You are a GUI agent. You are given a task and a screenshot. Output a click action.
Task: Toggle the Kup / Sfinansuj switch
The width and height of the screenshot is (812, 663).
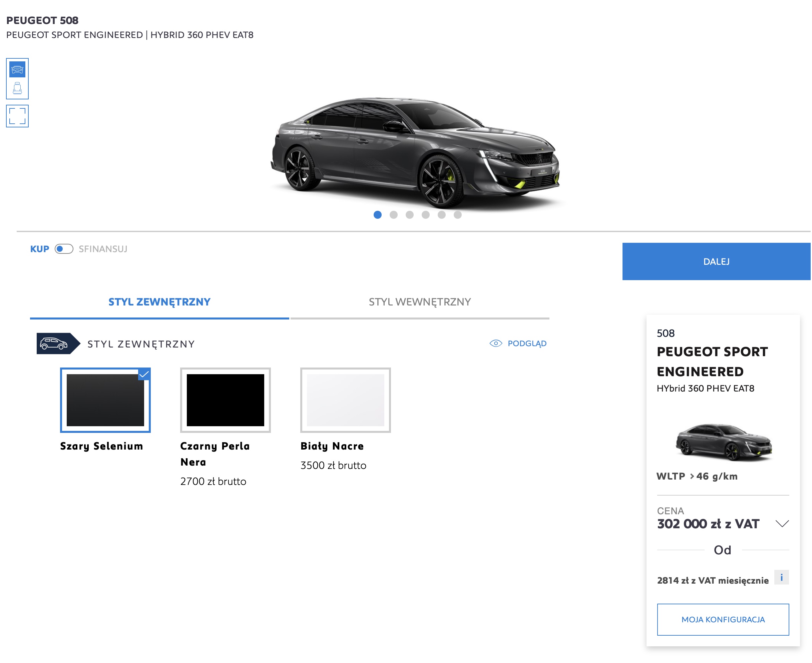point(64,249)
